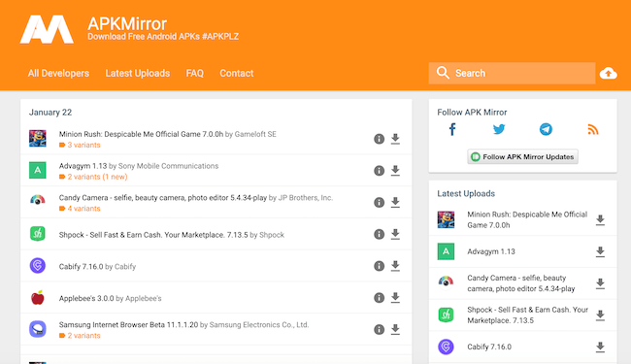Open Cabify 7.16.0 text in Latest Uploads sidebar
This screenshot has width=631, height=364.
coord(489,347)
